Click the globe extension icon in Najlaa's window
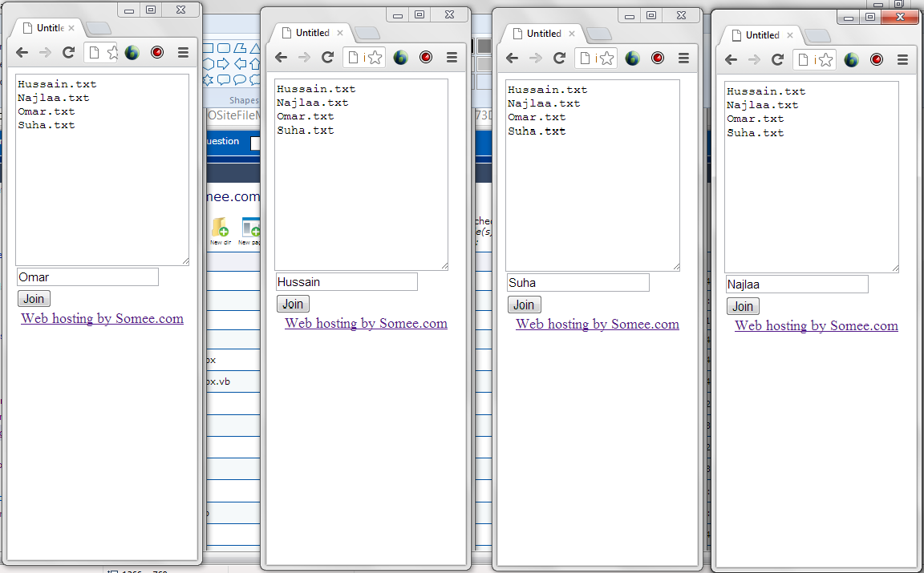 [851, 60]
